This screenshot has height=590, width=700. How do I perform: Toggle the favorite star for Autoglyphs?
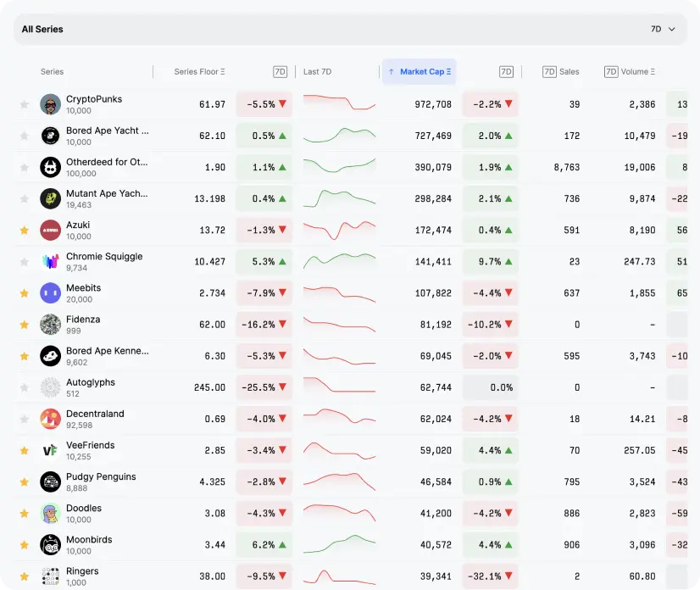click(25, 387)
